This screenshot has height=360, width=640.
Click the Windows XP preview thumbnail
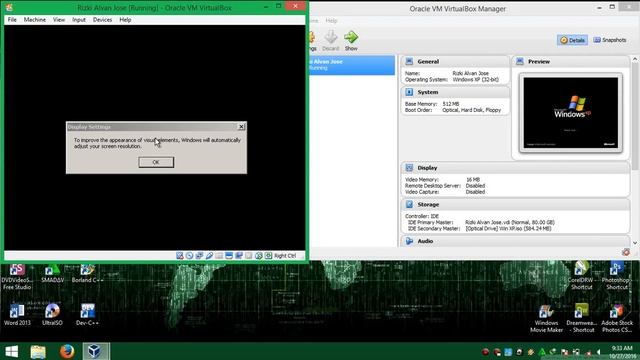coord(571,113)
